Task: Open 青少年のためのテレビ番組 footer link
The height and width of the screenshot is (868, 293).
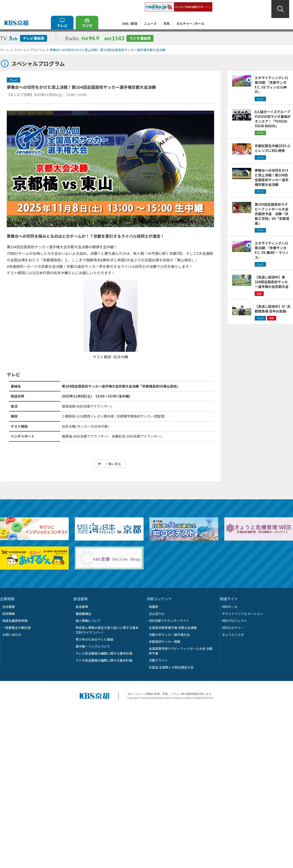Action: pos(94,639)
